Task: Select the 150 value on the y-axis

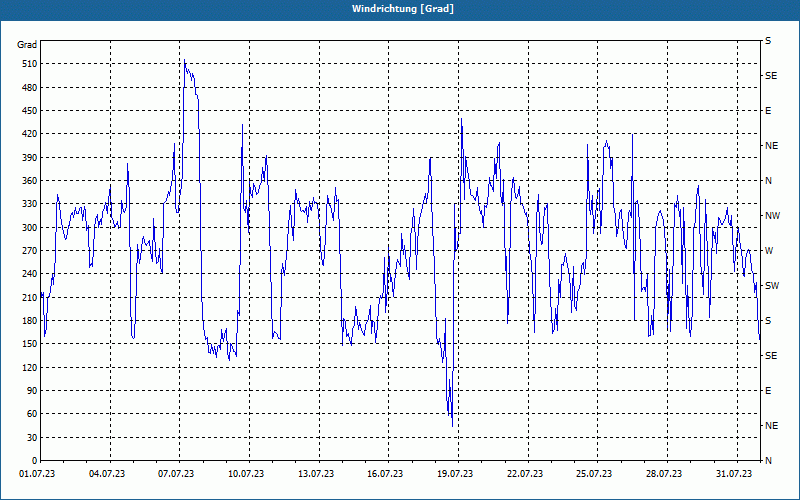Action: pyautogui.click(x=30, y=344)
